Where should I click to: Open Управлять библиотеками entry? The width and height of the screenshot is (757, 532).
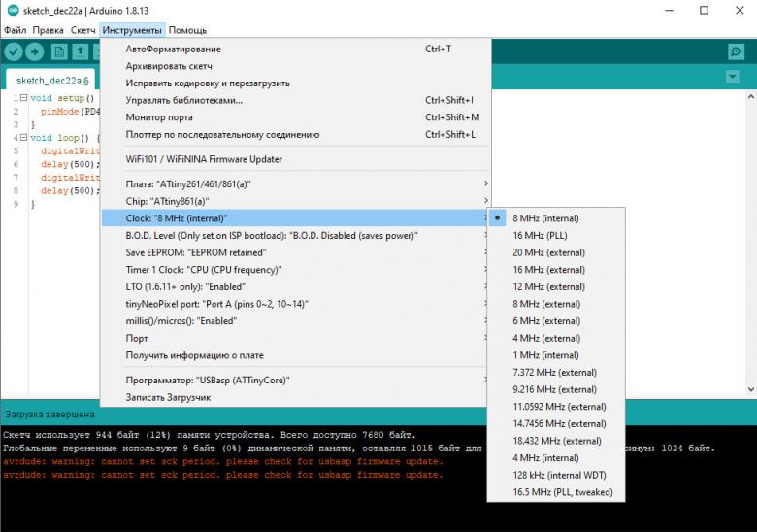[x=295, y=100]
